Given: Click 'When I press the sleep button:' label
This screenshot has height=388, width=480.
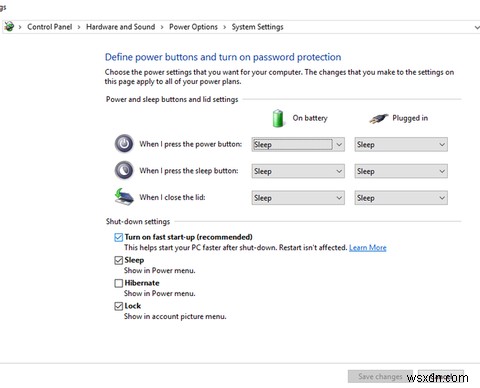Looking at the screenshot, I should 189,171.
